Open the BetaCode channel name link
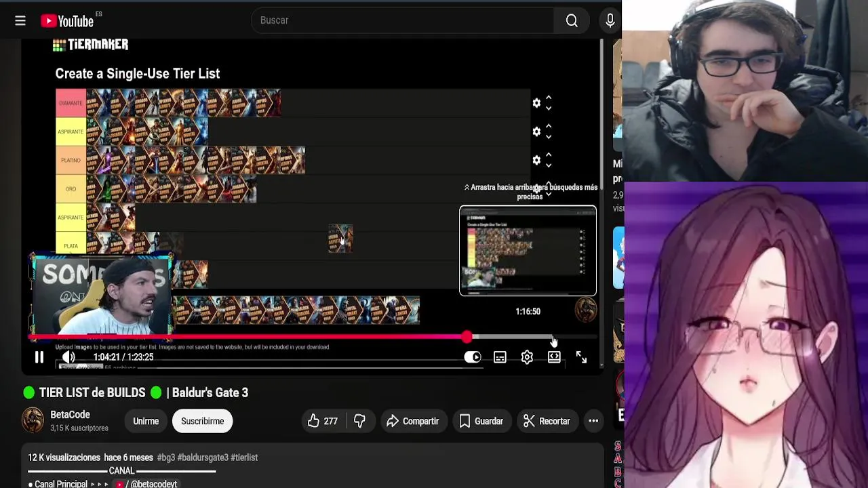 click(70, 414)
